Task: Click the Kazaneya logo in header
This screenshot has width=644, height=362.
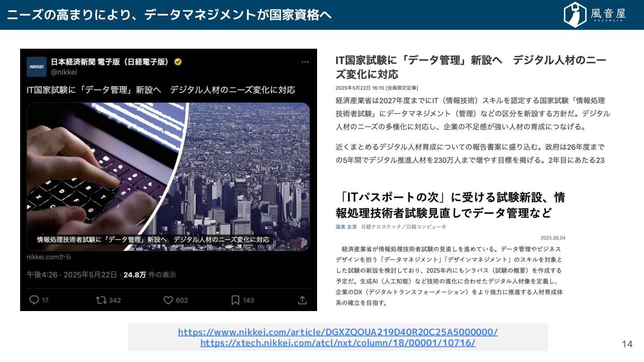Action: (595, 15)
